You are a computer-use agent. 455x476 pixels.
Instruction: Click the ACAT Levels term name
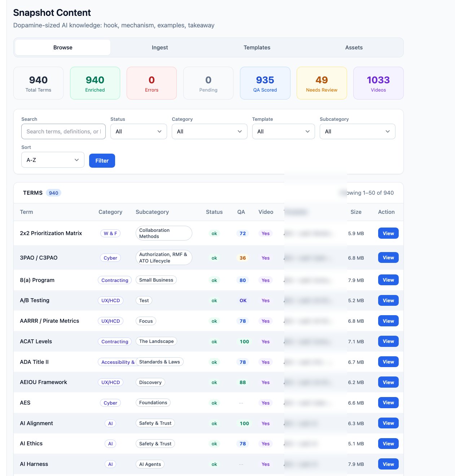click(36, 341)
